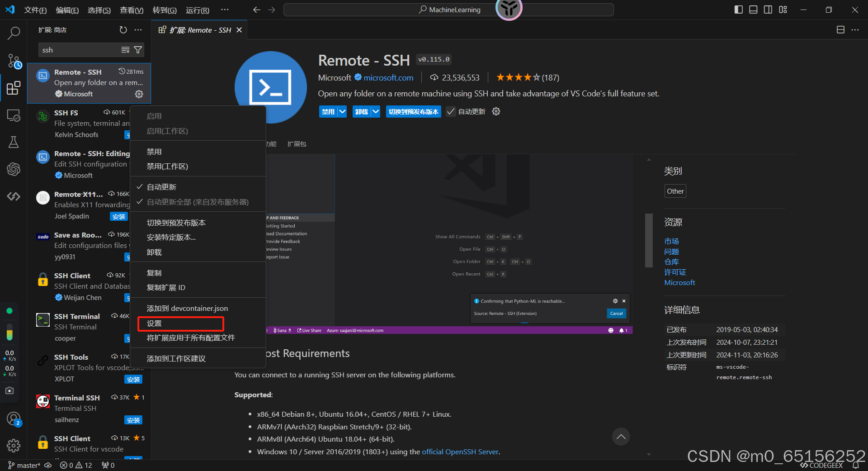868x471 pixels.
Task: Open the extensions search filter
Action: click(x=138, y=50)
